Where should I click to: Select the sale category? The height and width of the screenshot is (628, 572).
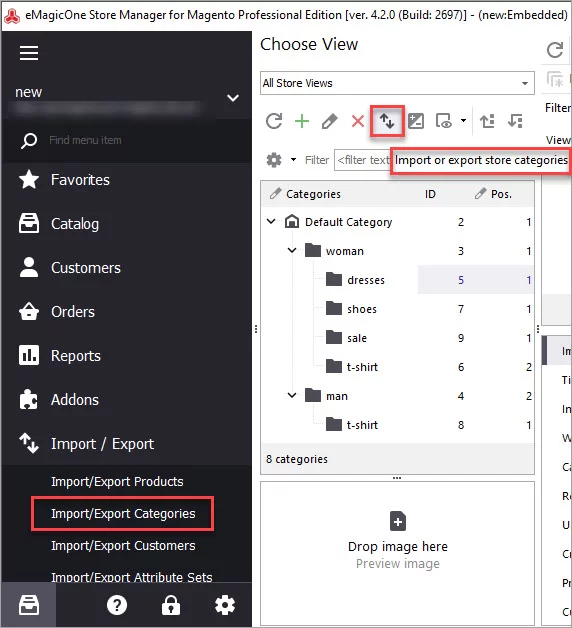coord(357,338)
